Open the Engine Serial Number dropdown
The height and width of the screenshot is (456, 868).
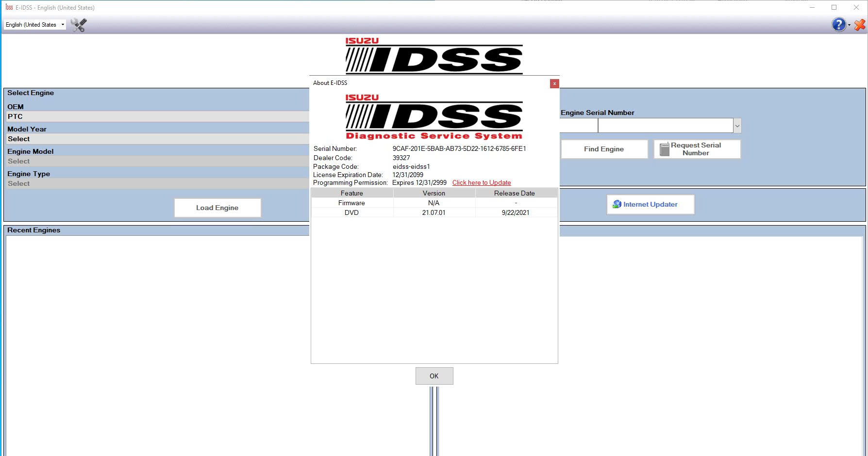coord(737,125)
